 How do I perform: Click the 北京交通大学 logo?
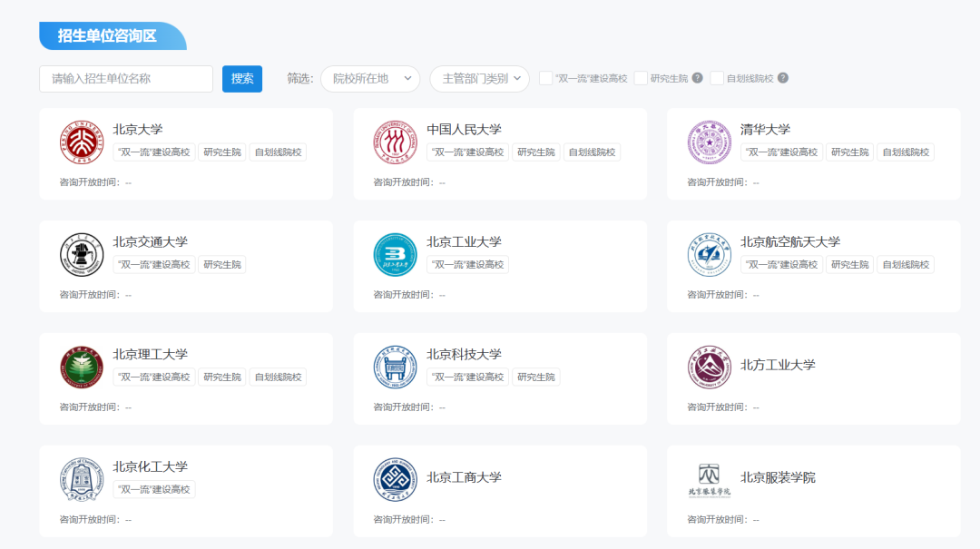click(x=82, y=255)
